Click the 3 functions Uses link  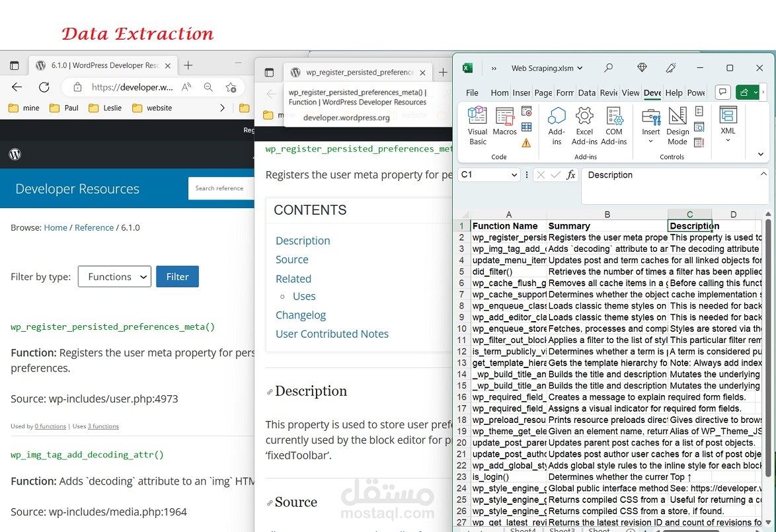[103, 426]
